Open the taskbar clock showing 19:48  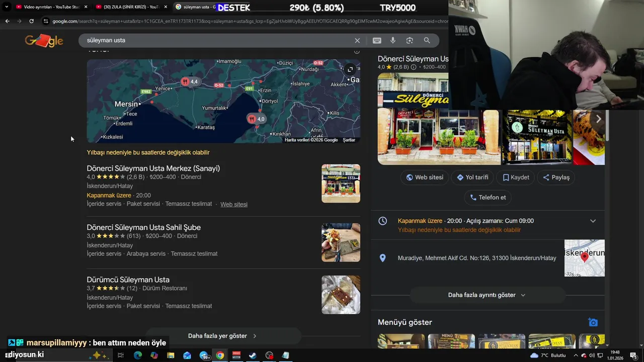[615, 355]
